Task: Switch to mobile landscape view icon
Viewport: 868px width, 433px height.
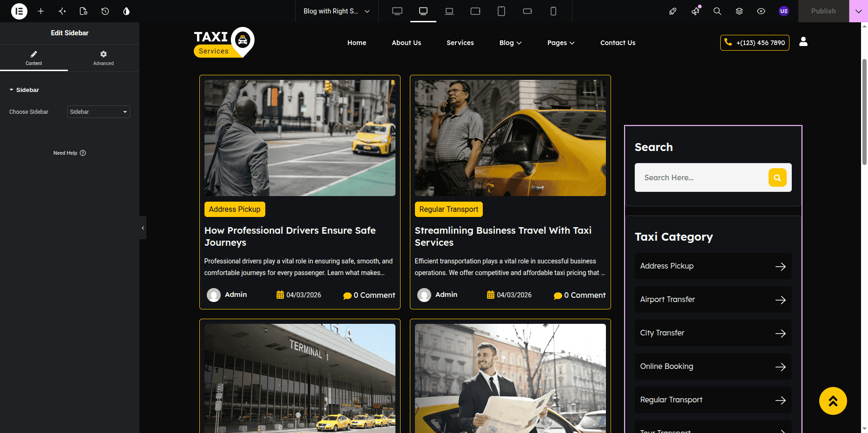Action: (x=527, y=11)
